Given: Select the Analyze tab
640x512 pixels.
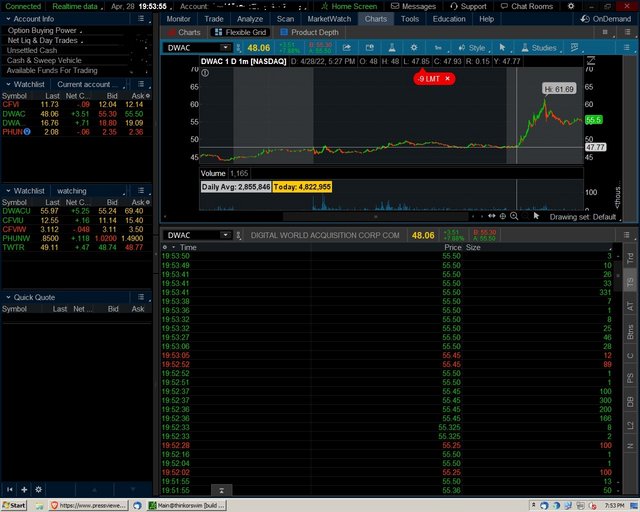Looking at the screenshot, I should [250, 19].
